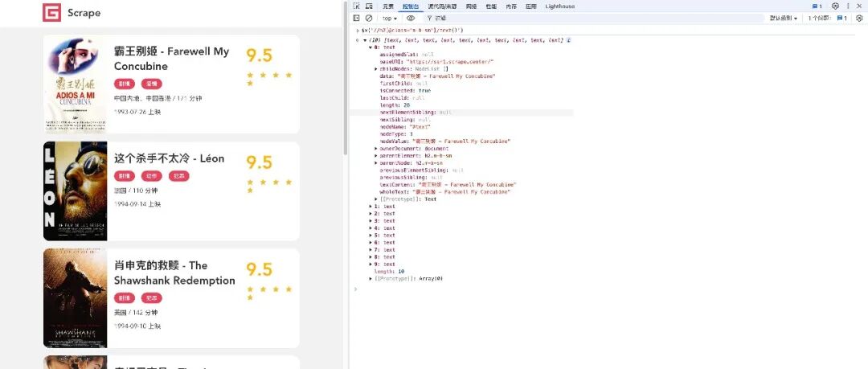This screenshot has width=868, height=369.
Task: Switch to the Network (网络) tab
Action: click(471, 6)
